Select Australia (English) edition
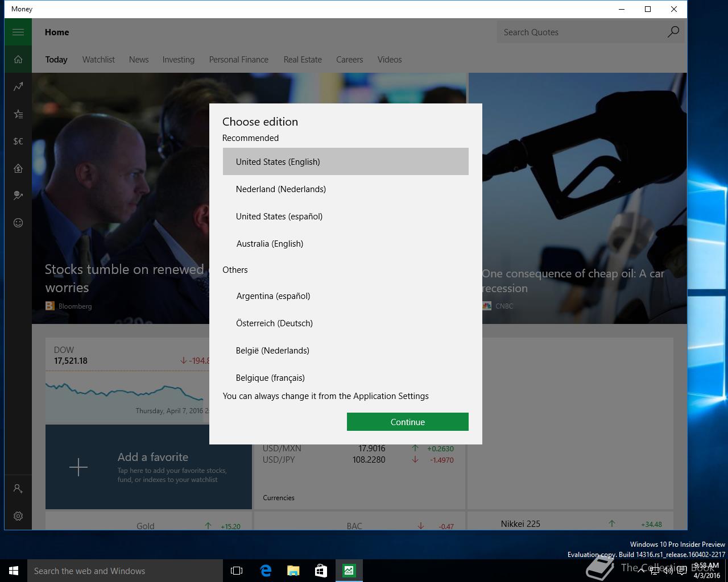 point(346,243)
